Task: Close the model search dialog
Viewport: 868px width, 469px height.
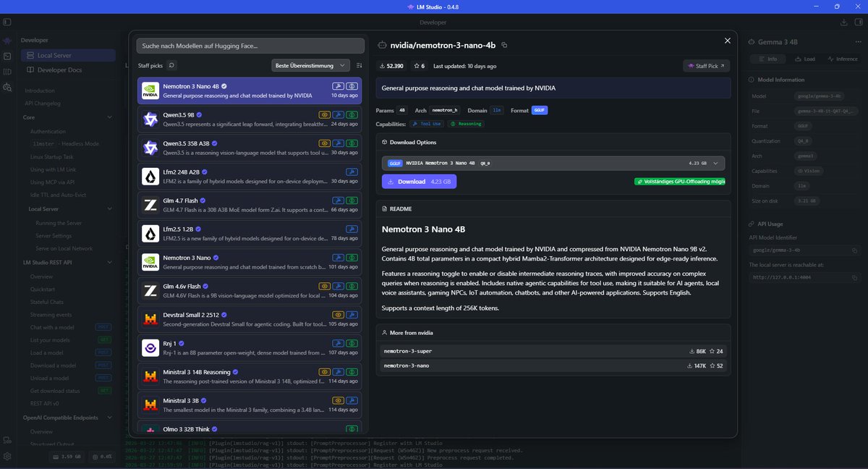Action: click(x=728, y=41)
